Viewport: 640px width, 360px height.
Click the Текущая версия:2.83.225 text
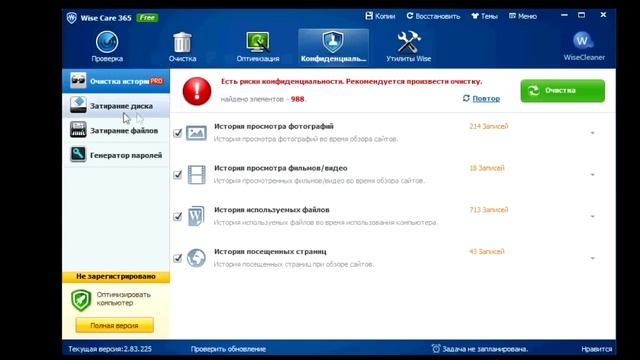tap(110, 349)
